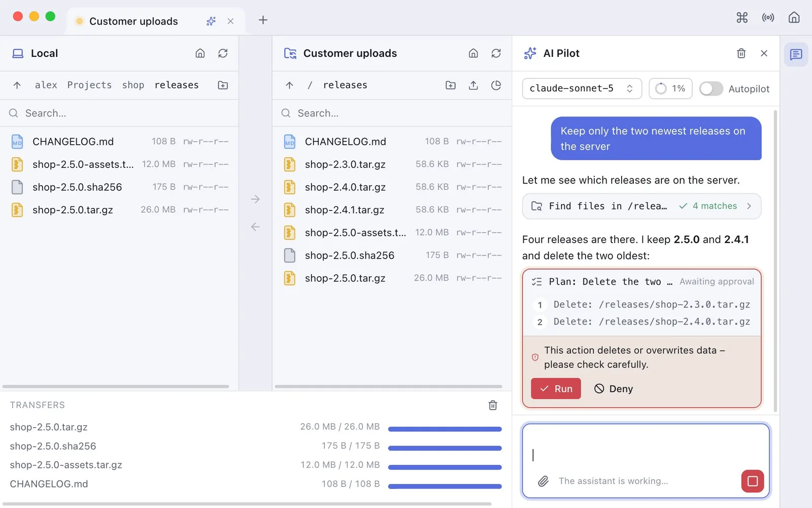The width and height of the screenshot is (812, 508).
Task: Click upload icon in Customer uploads pane
Action: click(473, 85)
